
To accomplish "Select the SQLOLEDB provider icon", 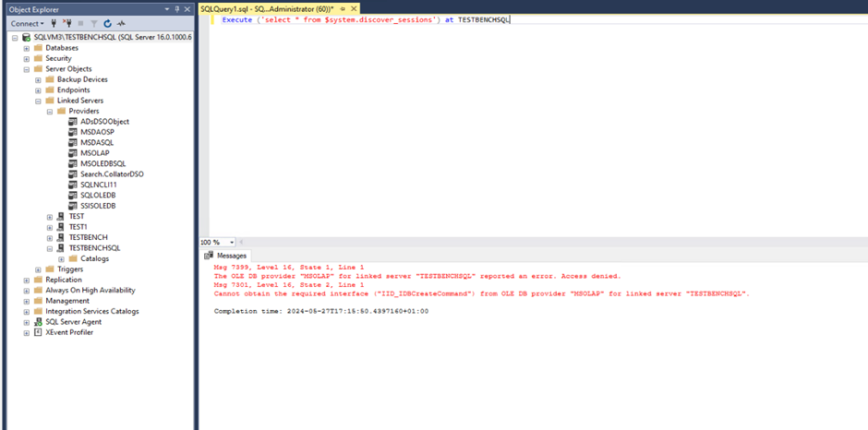I will (x=73, y=196).
